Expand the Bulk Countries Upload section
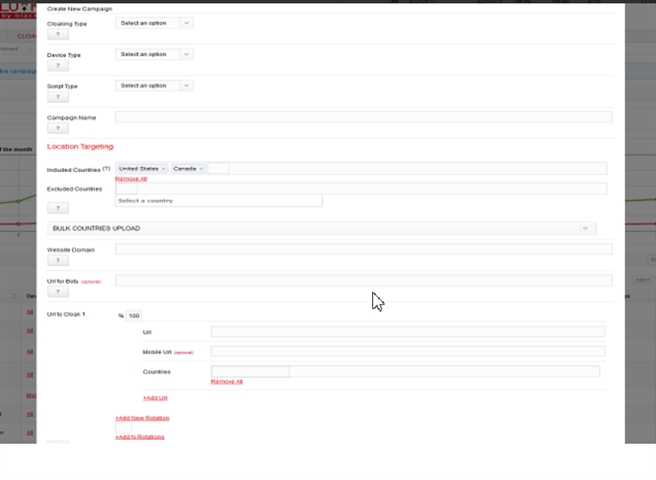This screenshot has height=480, width=656. 321,228
